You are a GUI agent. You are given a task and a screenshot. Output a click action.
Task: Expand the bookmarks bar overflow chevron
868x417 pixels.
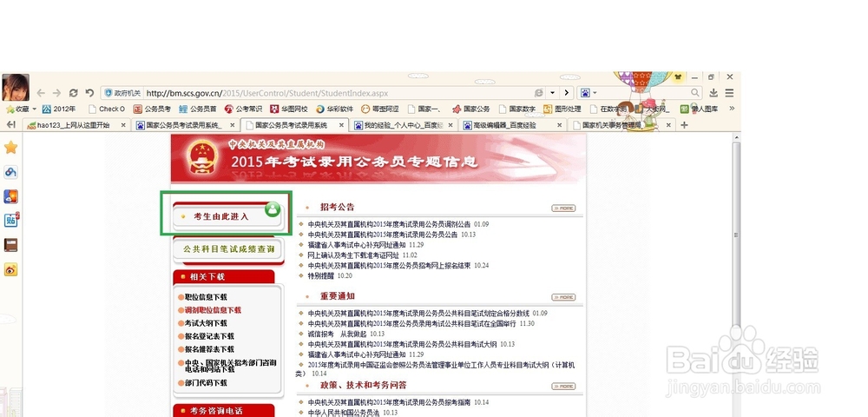732,109
